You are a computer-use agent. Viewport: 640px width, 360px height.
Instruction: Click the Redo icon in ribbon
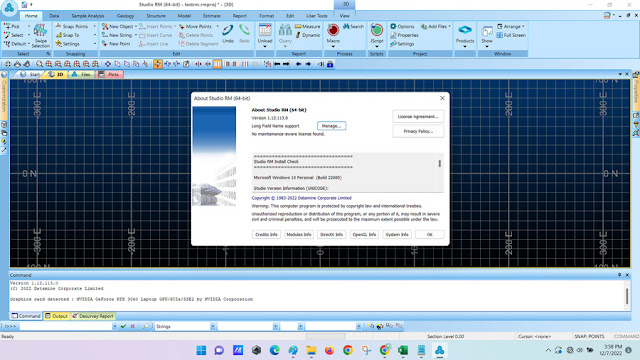(244, 30)
